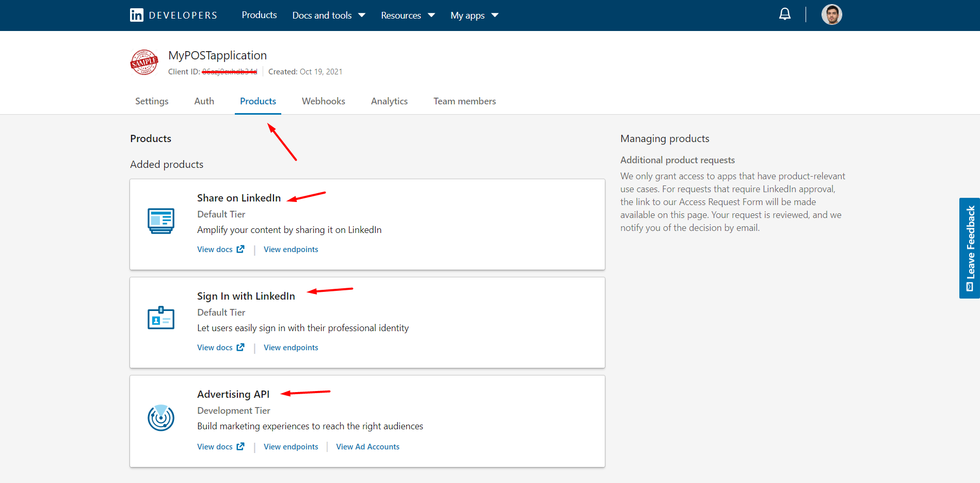Expand the Resources dropdown menu
Viewport: 980px width, 483px height.
408,15
